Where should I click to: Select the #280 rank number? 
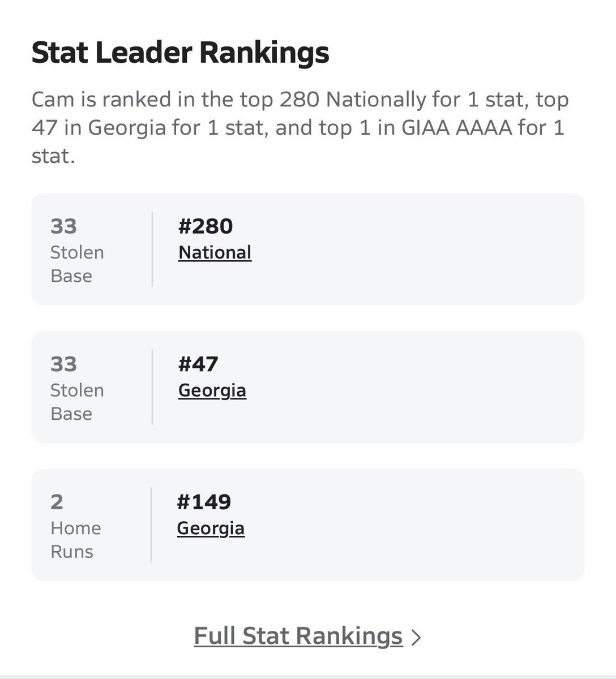[x=206, y=226]
